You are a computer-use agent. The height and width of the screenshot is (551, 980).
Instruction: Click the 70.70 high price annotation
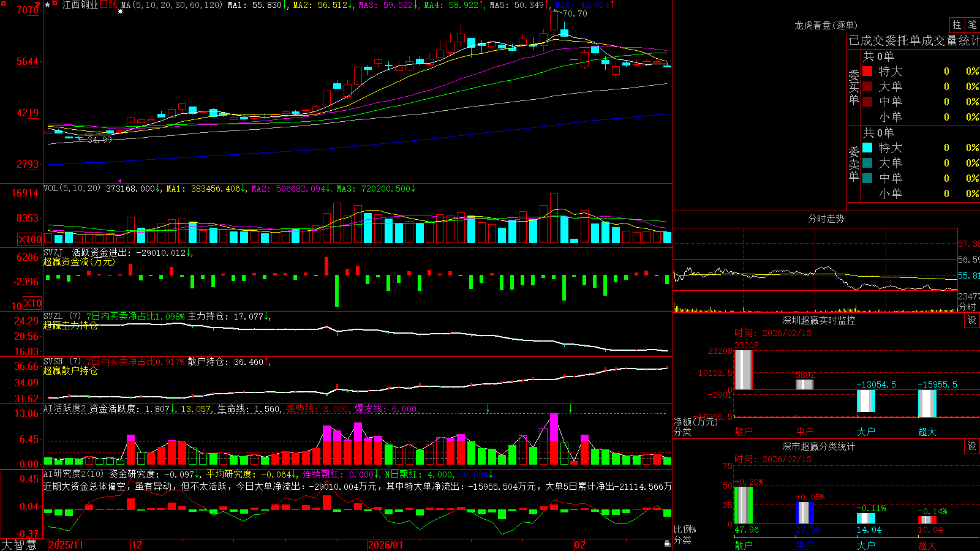click(x=575, y=13)
